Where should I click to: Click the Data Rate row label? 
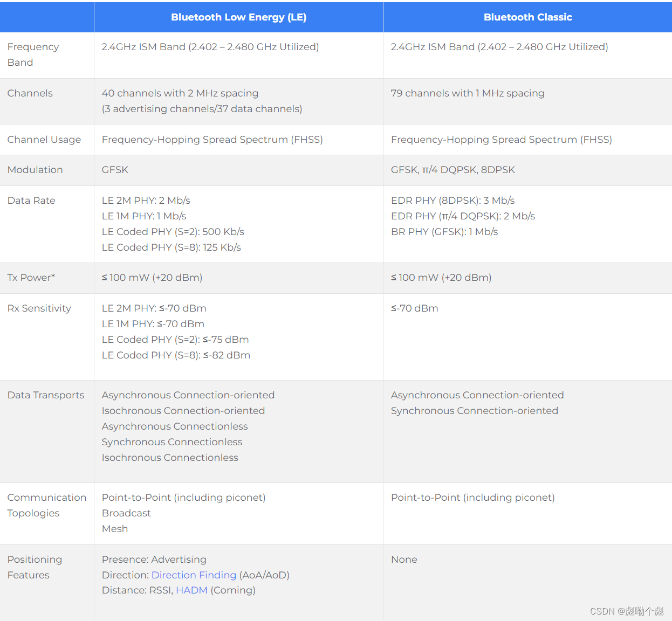pos(31,201)
